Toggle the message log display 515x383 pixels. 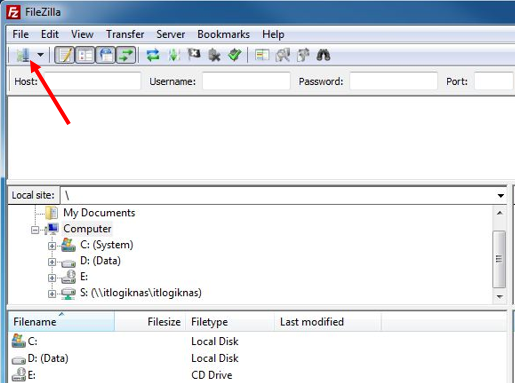pyautogui.click(x=65, y=55)
